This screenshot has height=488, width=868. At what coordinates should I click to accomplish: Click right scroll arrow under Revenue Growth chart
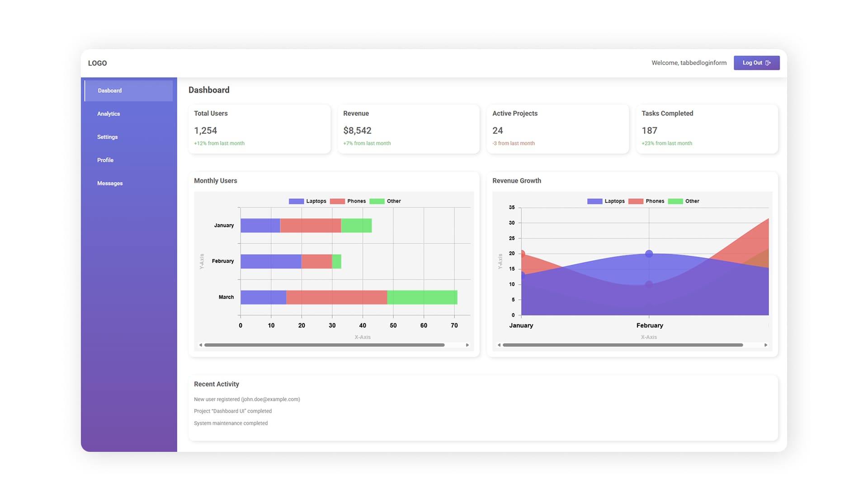[765, 345]
